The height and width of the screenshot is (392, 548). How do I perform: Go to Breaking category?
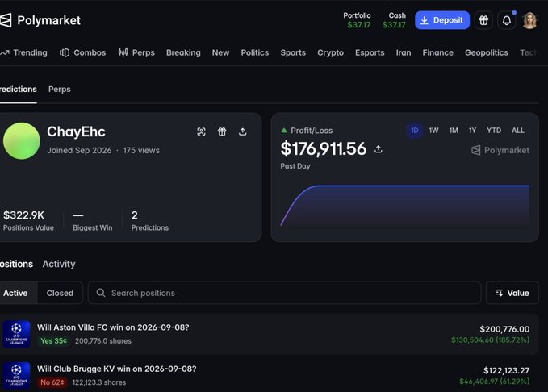tap(183, 52)
